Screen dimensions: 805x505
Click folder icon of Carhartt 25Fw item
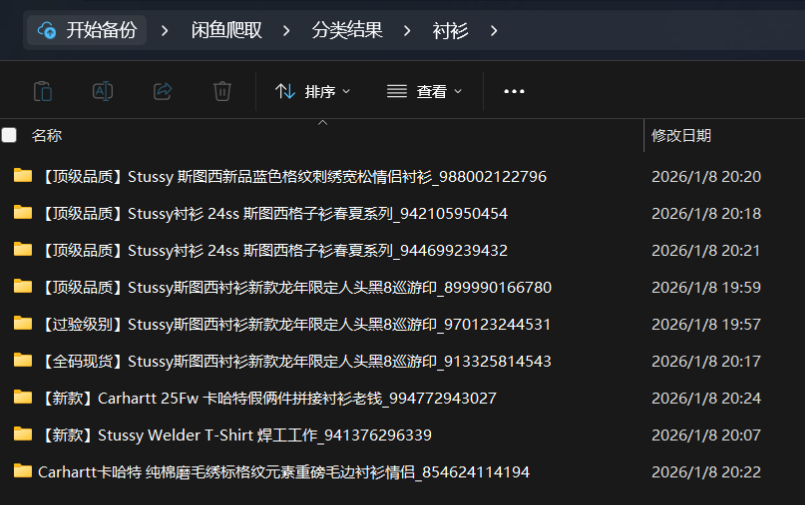pyautogui.click(x=23, y=397)
